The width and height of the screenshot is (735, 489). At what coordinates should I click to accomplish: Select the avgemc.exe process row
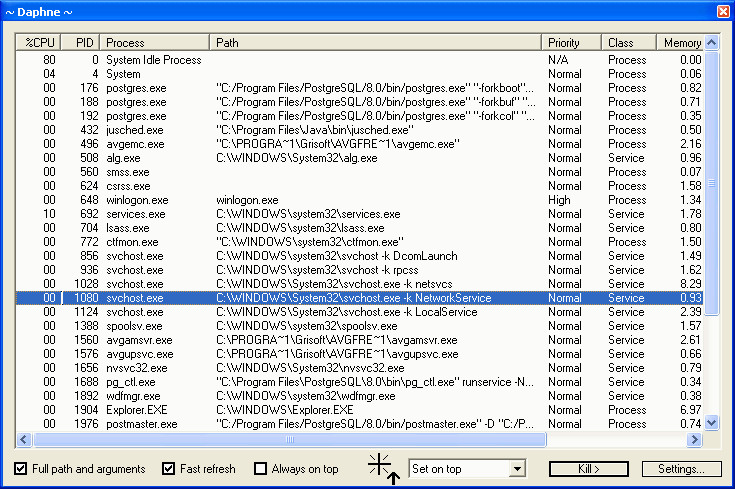click(360, 144)
